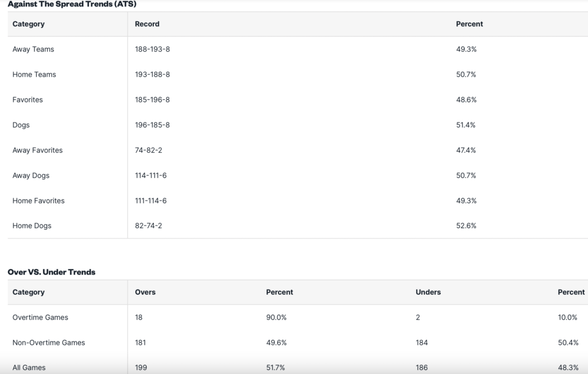
Task: Click the Away Dogs record 114-111-6
Action: point(151,176)
